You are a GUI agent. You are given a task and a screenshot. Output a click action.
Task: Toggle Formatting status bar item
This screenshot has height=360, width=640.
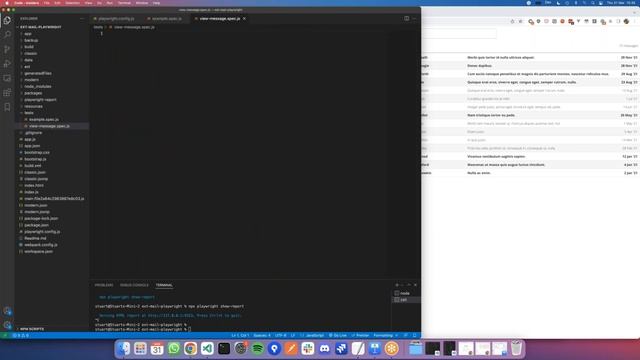pos(385,336)
